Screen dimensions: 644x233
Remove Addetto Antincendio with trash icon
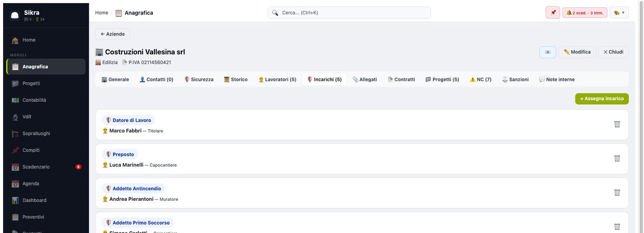(617, 192)
